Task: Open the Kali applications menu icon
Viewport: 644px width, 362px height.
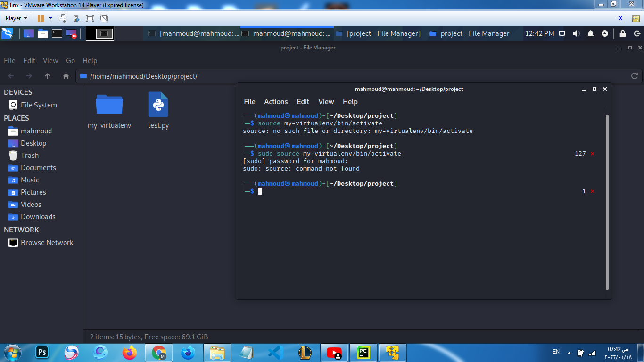Action: (7, 33)
